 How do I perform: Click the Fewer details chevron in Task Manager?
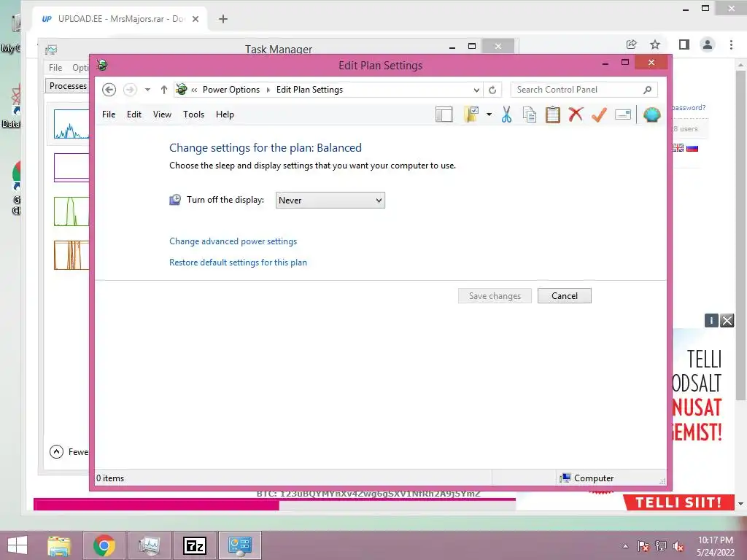(x=56, y=451)
